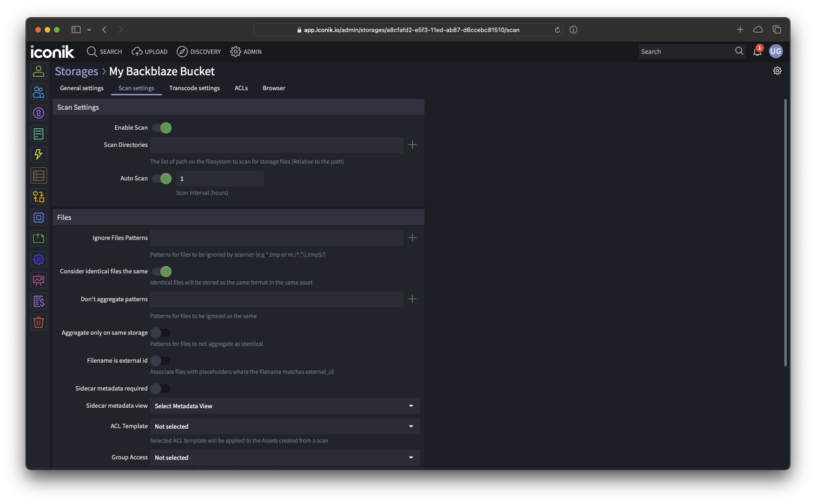816x504 pixels.
Task: Add an Ignore Files Patterns entry with plus
Action: coord(412,238)
